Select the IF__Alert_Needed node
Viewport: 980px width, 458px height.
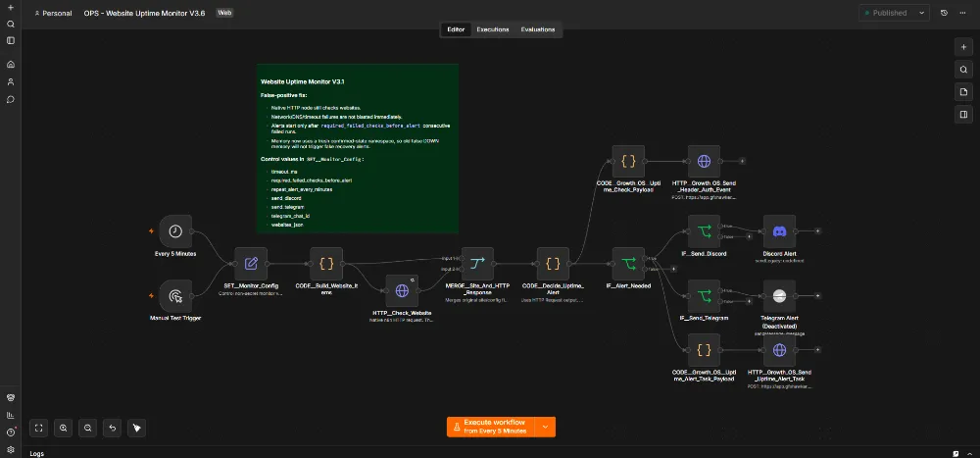click(628, 264)
